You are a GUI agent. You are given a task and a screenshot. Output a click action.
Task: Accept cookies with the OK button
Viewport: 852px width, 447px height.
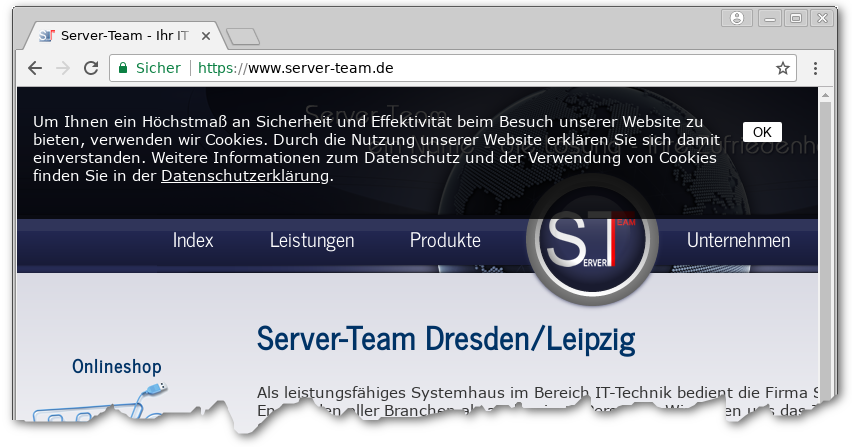click(762, 132)
